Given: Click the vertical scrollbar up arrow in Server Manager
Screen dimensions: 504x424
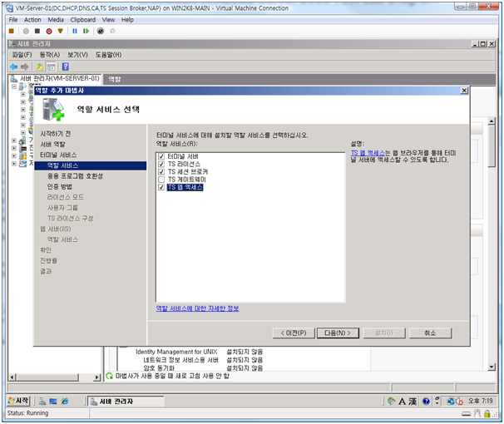Looking at the screenshot, I should 492,121.
